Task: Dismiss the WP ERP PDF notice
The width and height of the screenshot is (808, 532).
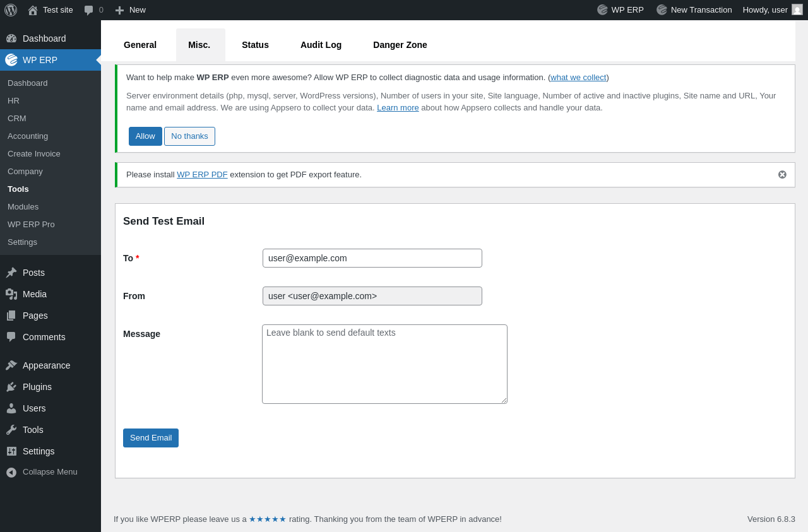Action: 782,175
